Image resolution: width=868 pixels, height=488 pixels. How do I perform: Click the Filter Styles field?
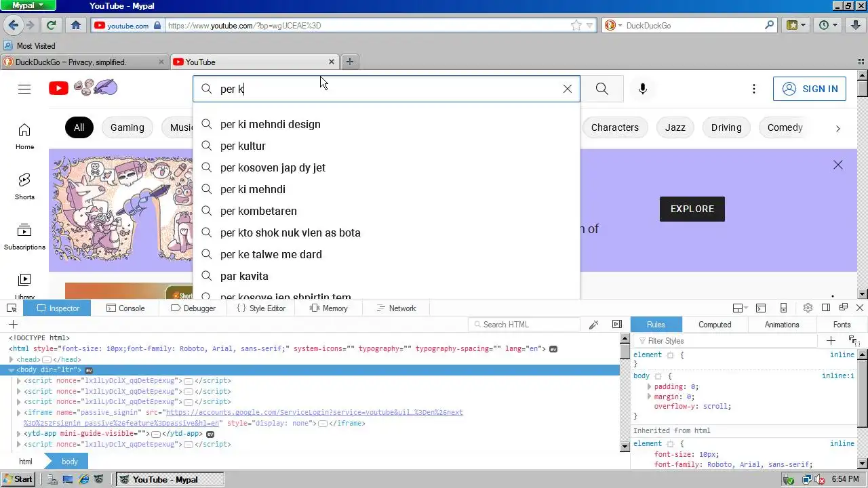pos(726,341)
